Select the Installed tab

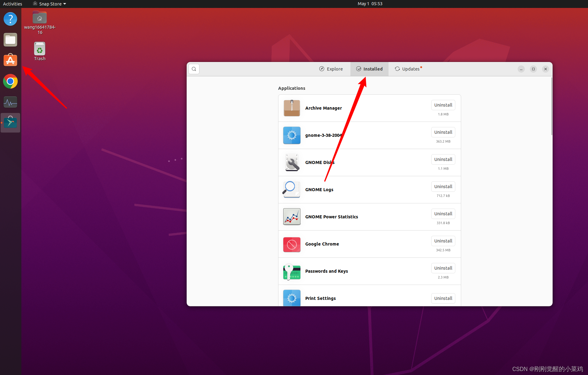[x=369, y=69]
